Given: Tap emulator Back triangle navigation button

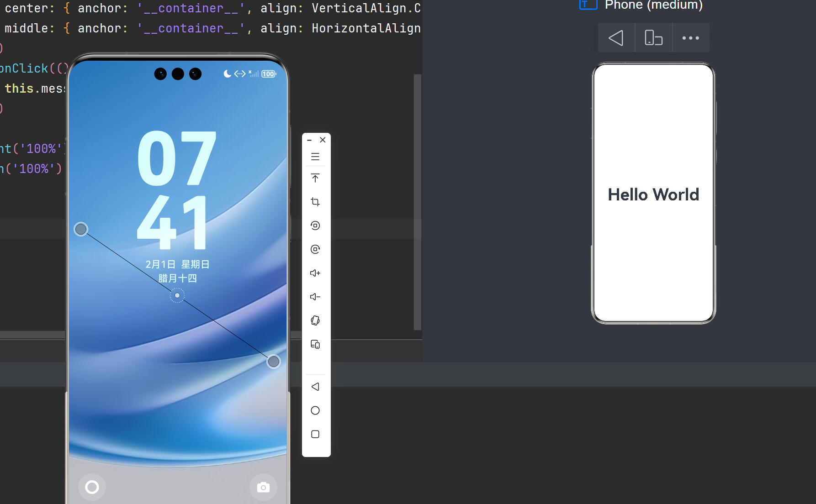Looking at the screenshot, I should pos(315,387).
